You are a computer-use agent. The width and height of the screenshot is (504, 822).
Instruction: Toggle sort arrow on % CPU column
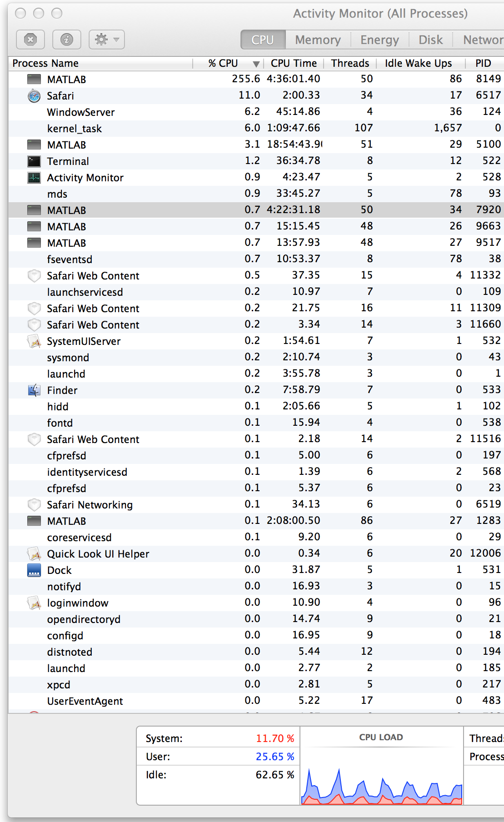point(256,64)
